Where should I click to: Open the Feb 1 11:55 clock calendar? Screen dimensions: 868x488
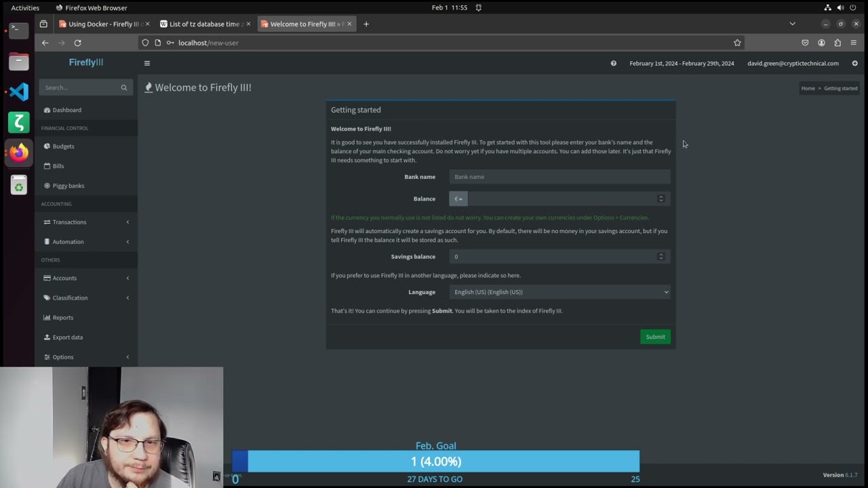coord(450,7)
